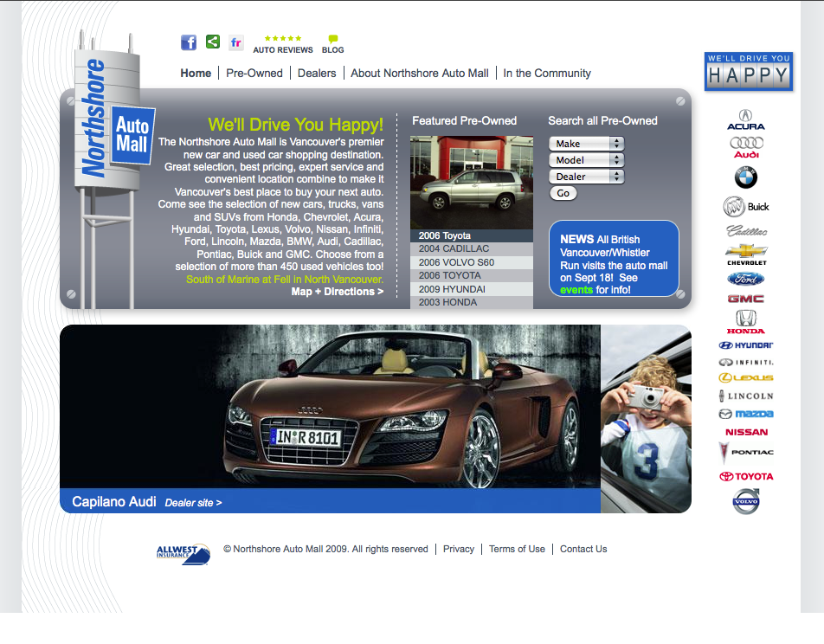Open the Dealer dropdown

point(587,177)
